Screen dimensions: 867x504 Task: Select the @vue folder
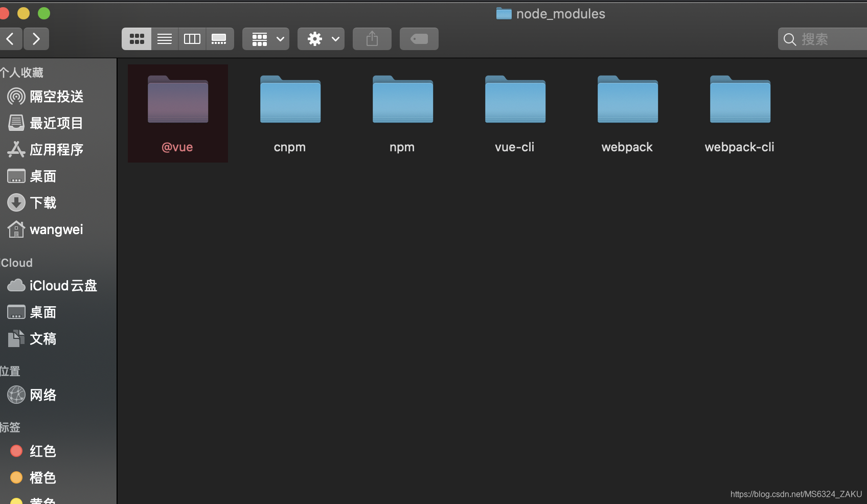tap(178, 113)
